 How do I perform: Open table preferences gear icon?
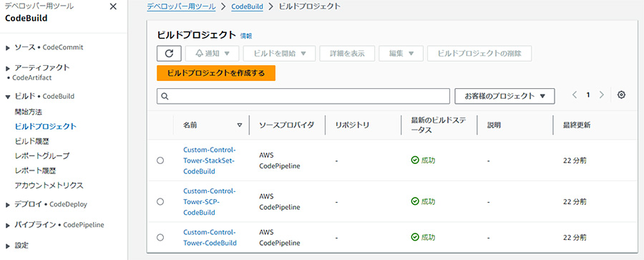pos(621,95)
